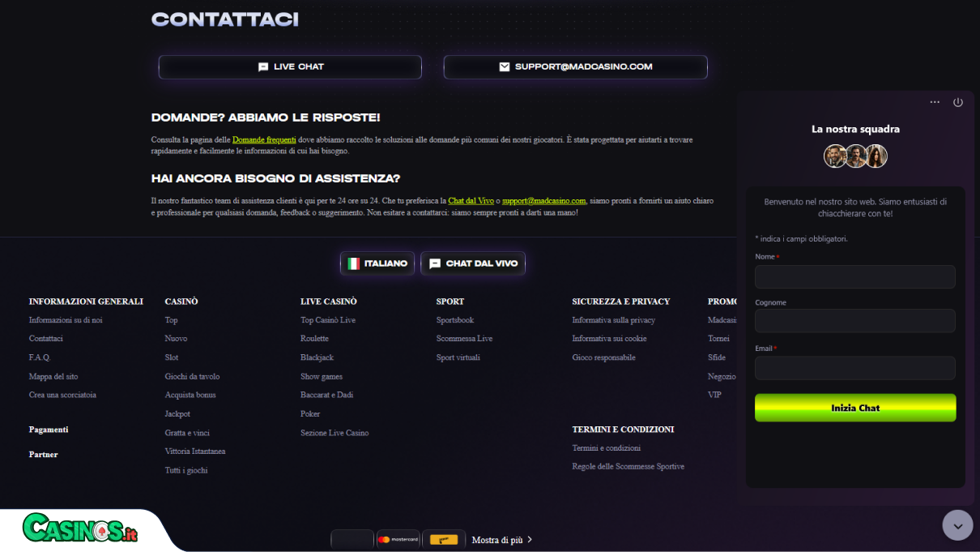This screenshot has width=980, height=552.
Task: Focus the Cognome input field
Action: tap(855, 320)
